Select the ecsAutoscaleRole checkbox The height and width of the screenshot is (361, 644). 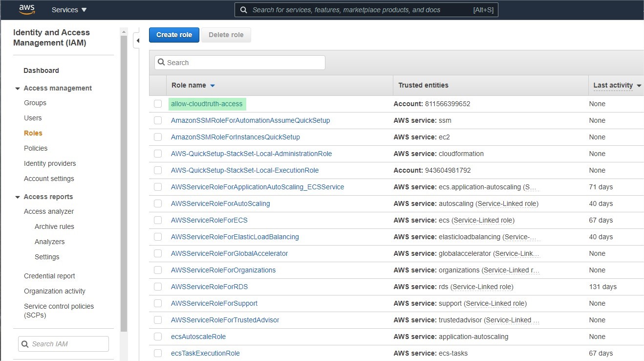[158, 337]
